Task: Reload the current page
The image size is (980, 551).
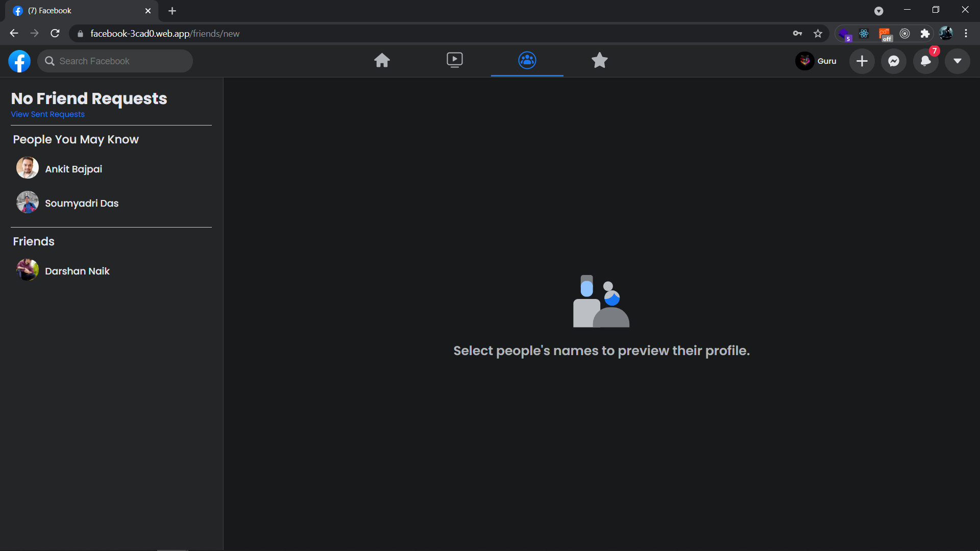Action: click(x=55, y=34)
